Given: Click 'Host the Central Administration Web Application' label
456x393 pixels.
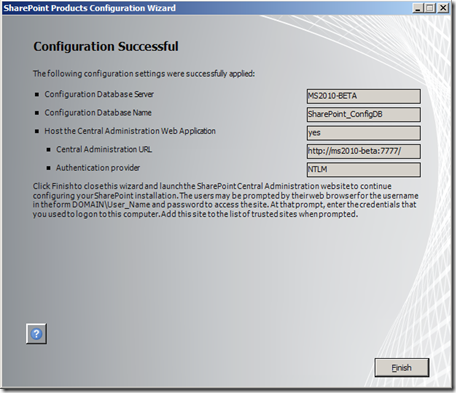Looking at the screenshot, I should tap(130, 131).
